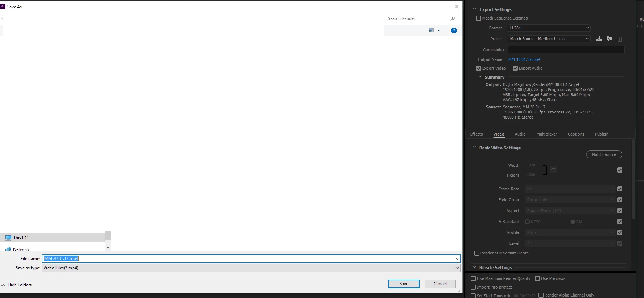The height and width of the screenshot is (298, 644).
Task: Enable Render Alpha Channel Only
Action: 541,295
